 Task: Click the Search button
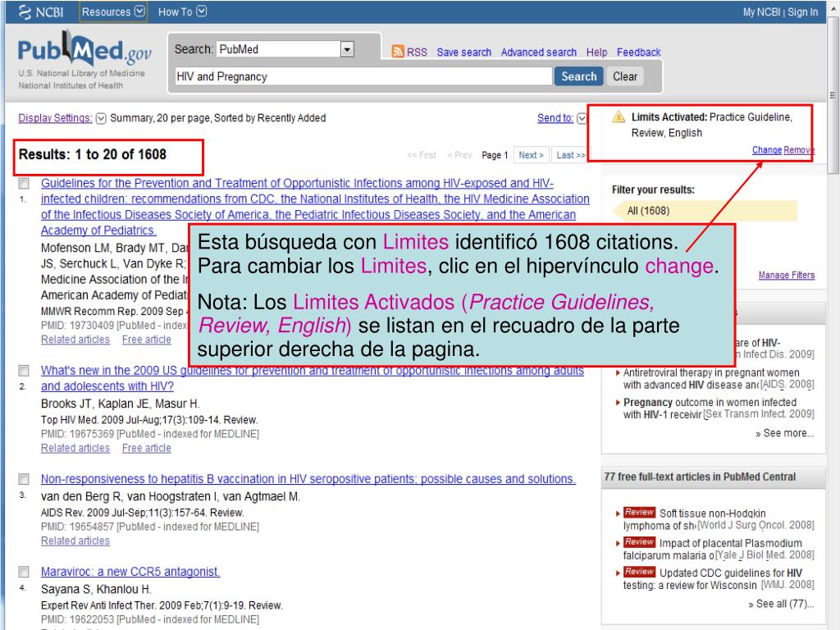click(x=578, y=76)
